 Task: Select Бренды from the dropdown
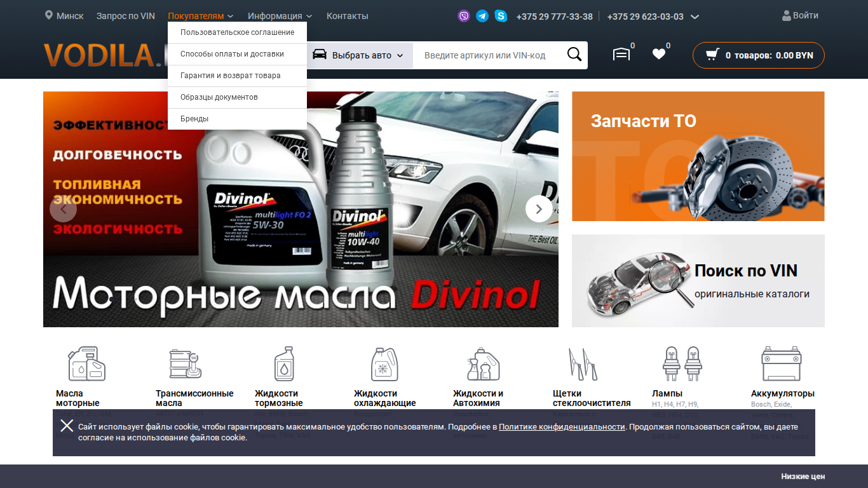pyautogui.click(x=237, y=119)
